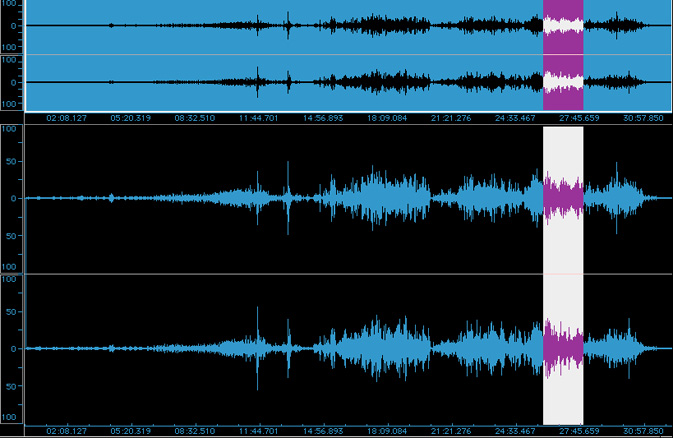The height and width of the screenshot is (438, 673).
Task: Select purple selection in overview upper channel
Action: (563, 25)
